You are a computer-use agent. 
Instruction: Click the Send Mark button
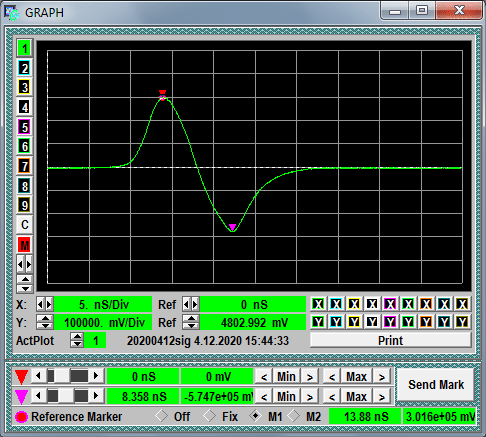(435, 385)
